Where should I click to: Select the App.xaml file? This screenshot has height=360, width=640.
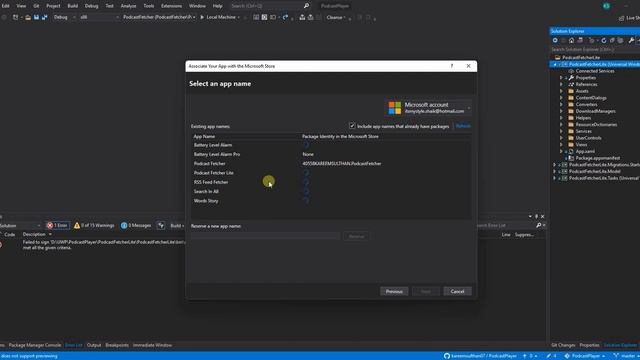584,151
